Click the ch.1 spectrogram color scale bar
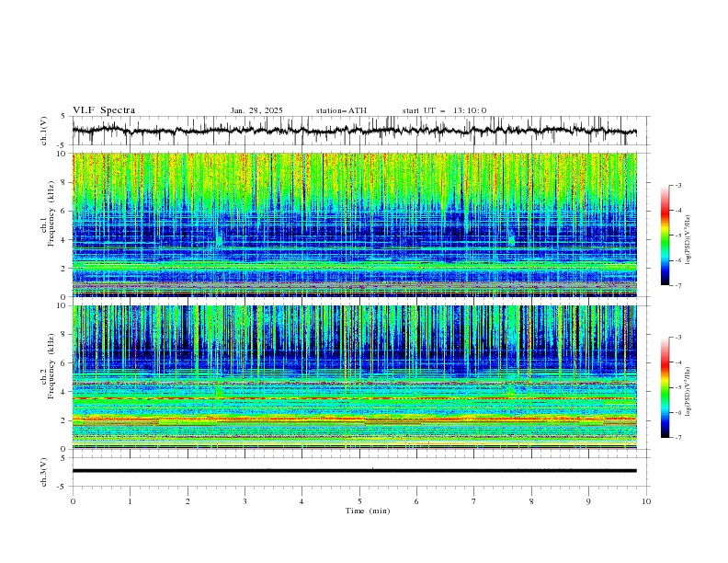Screen dimensions: 728x563 tap(665, 236)
